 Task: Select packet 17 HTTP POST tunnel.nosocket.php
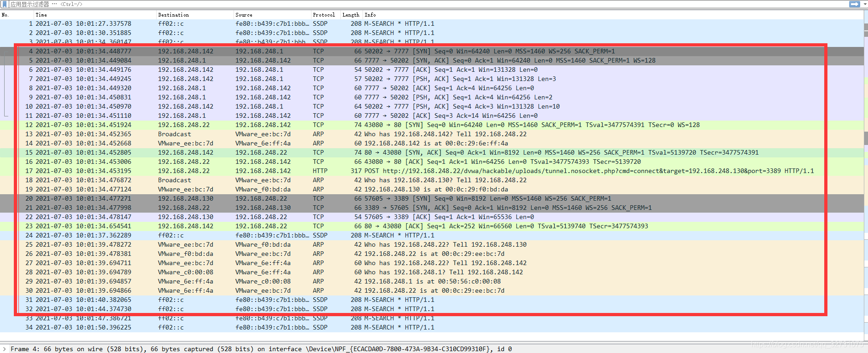432,171
